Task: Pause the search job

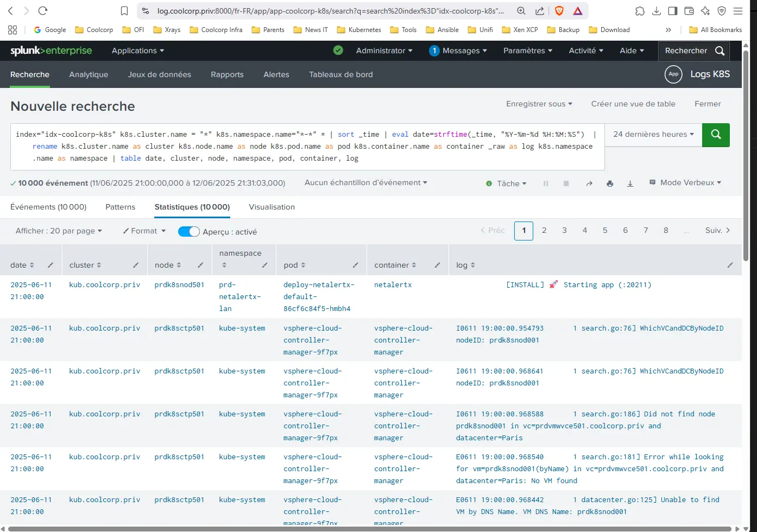Action: click(x=546, y=183)
